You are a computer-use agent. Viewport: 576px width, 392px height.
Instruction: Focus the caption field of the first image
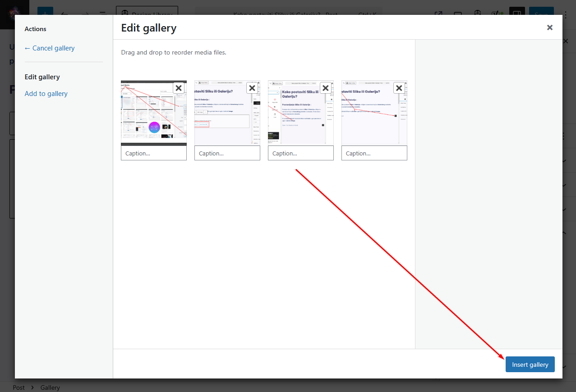tap(154, 153)
